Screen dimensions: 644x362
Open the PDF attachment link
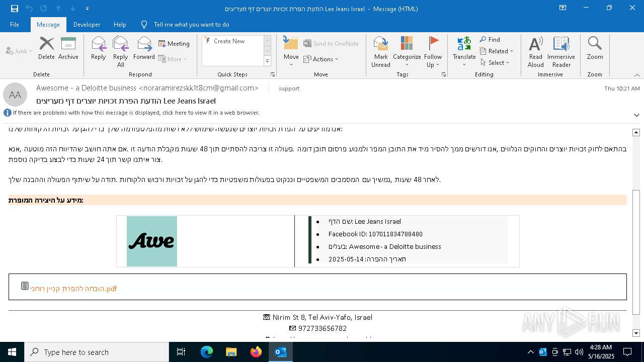(x=73, y=289)
